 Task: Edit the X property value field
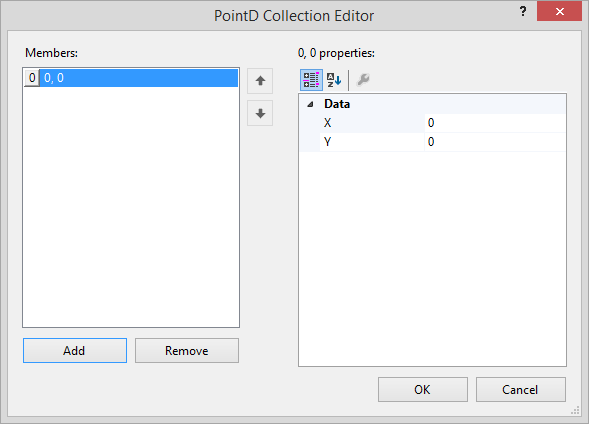tap(495, 123)
